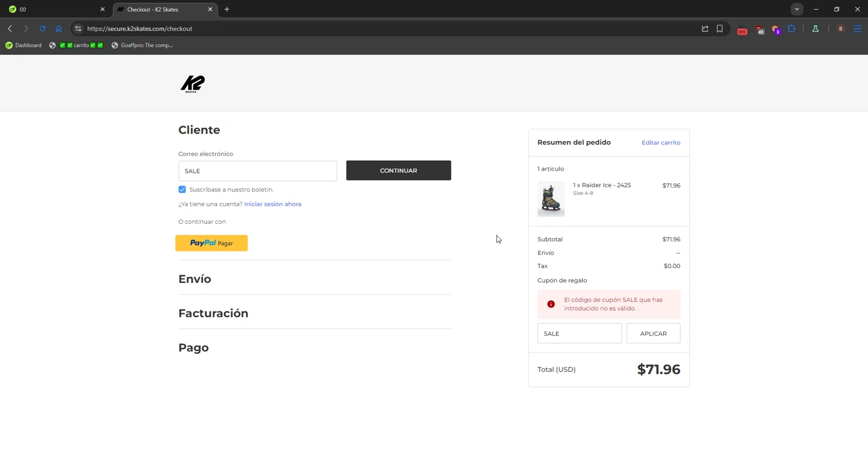This screenshot has width=868, height=470.
Task: Reload the checkout page
Action: click(42, 28)
